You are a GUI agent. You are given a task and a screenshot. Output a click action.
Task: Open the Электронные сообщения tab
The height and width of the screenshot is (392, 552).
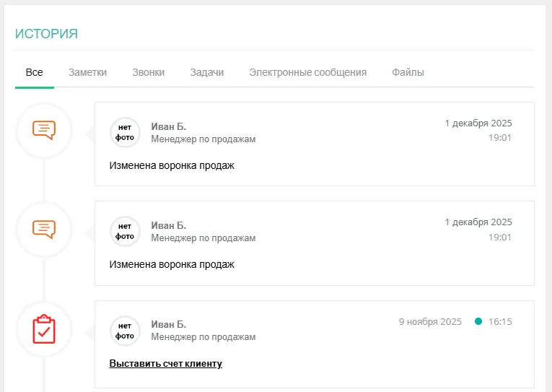click(307, 72)
